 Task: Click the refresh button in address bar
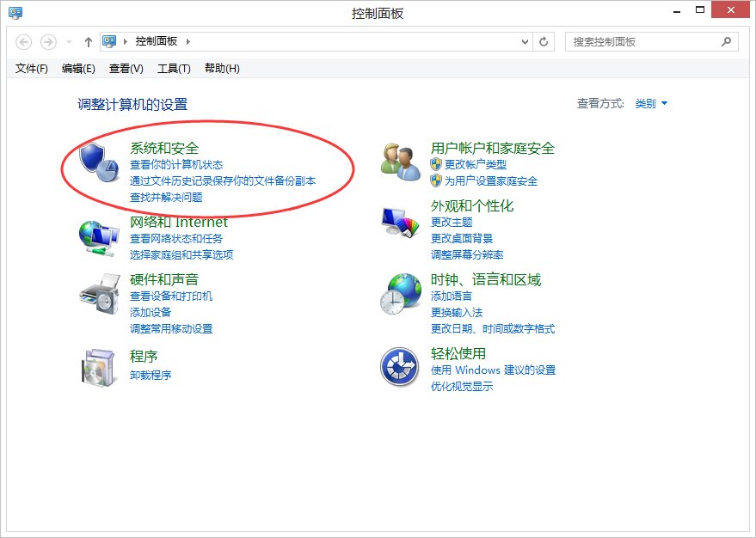point(544,40)
